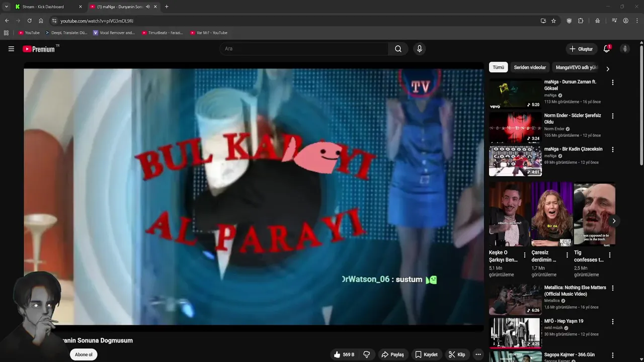Open options for Dursun Zaman video
This screenshot has width=644, height=362.
(x=612, y=82)
